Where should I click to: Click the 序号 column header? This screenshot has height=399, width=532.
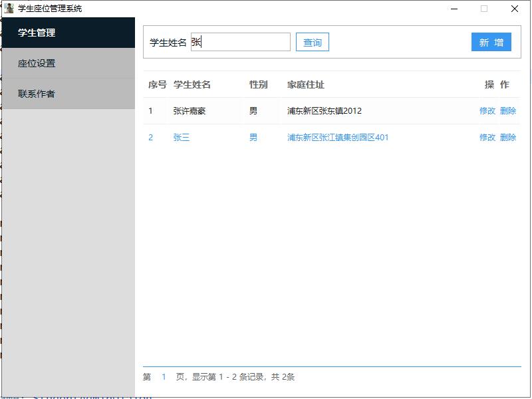pyautogui.click(x=156, y=84)
